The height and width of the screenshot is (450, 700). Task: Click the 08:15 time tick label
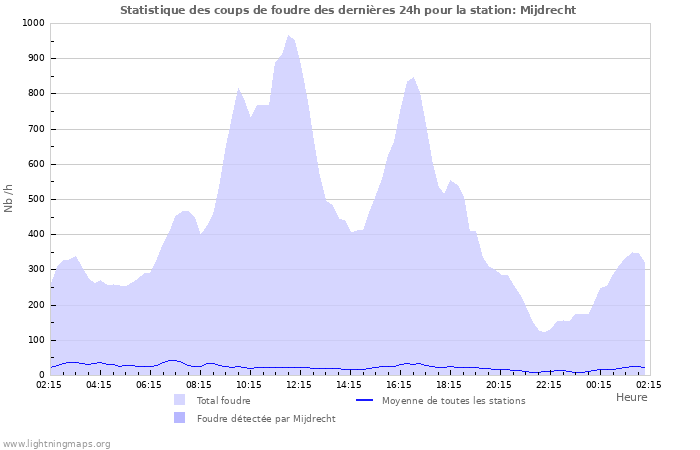pyautogui.click(x=199, y=383)
